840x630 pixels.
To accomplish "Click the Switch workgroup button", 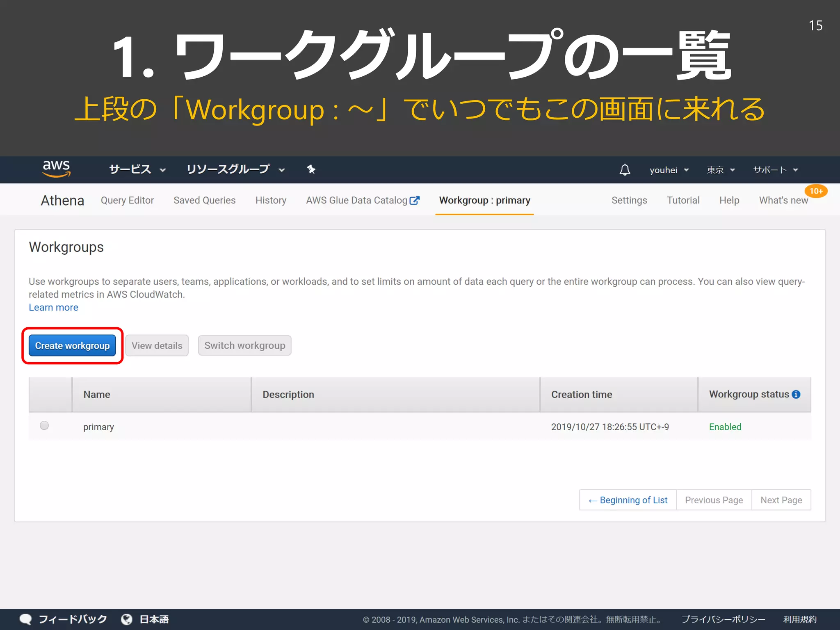I will 244,345.
